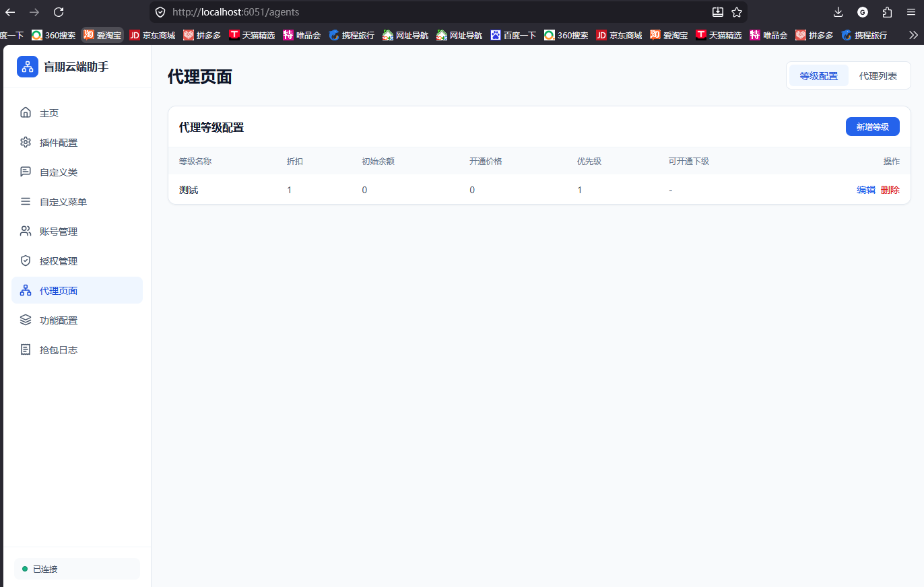The width and height of the screenshot is (924, 587).
Task: Open the G account profile icon
Action: (863, 12)
